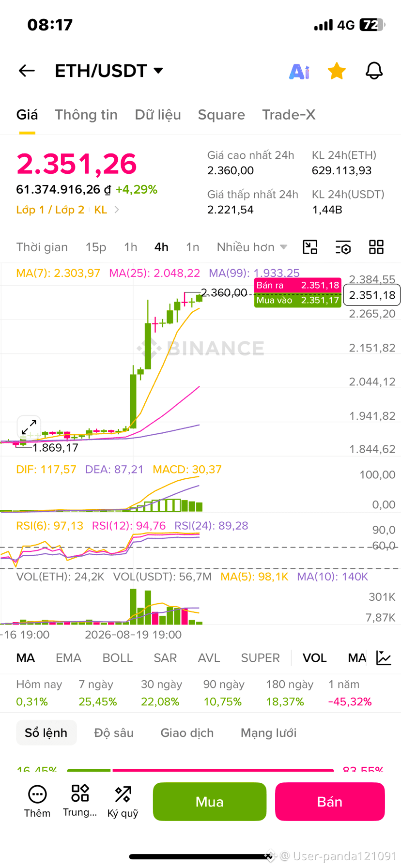Tap MA(7): 2.303,97 label
This screenshot has width=401, height=868.
coord(58,273)
